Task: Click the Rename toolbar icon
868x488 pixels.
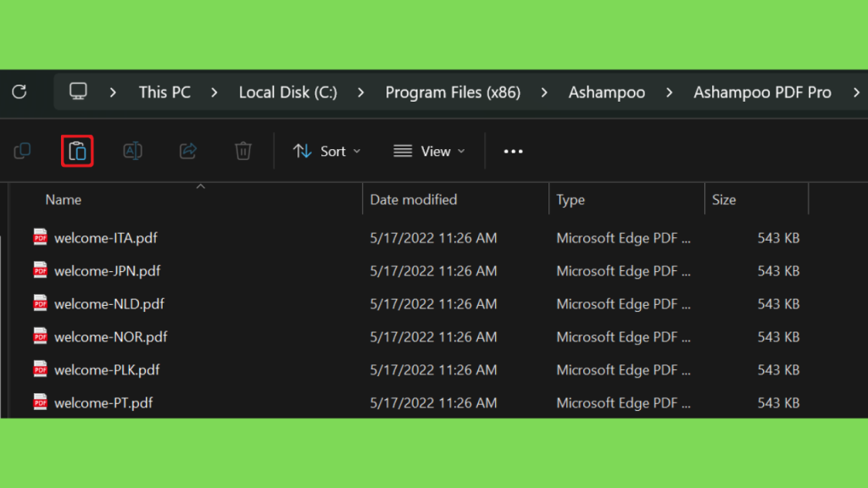Action: tap(133, 151)
